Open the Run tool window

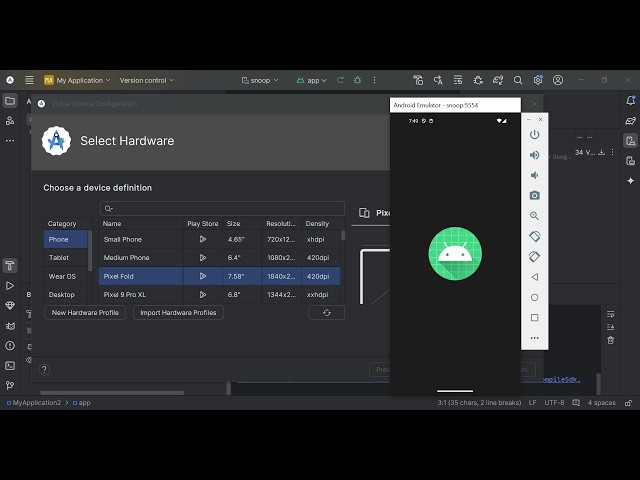(x=10, y=286)
